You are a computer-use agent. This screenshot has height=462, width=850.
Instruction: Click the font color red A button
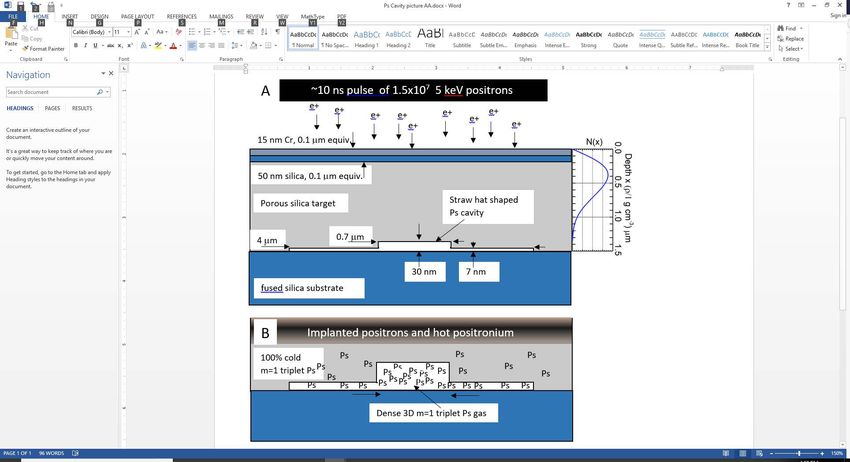173,46
